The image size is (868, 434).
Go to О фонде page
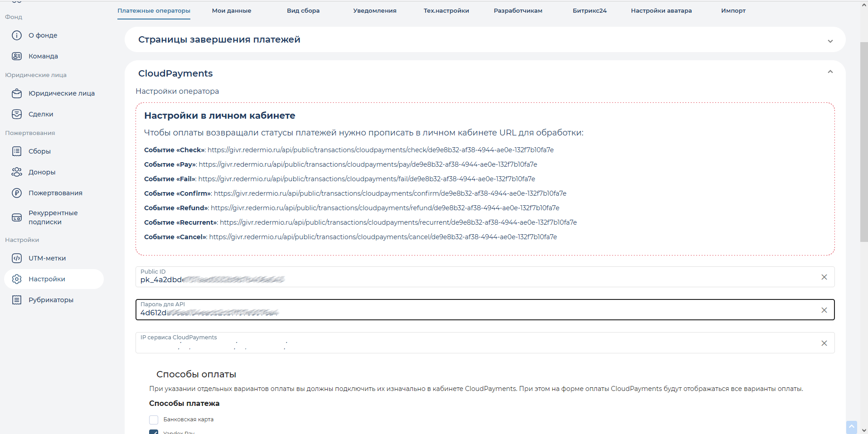[x=43, y=35]
